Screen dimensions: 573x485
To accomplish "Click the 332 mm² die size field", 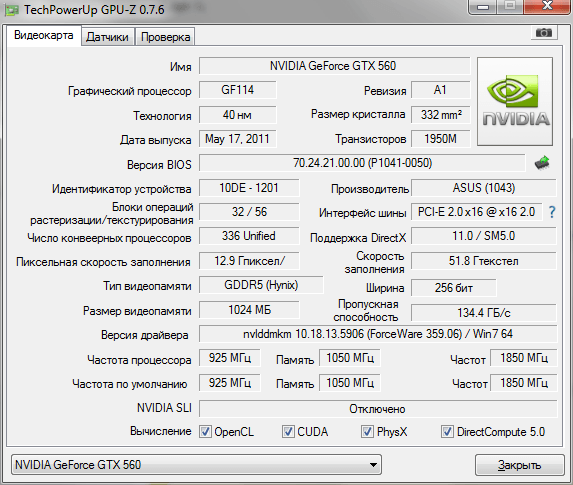I will [440, 115].
